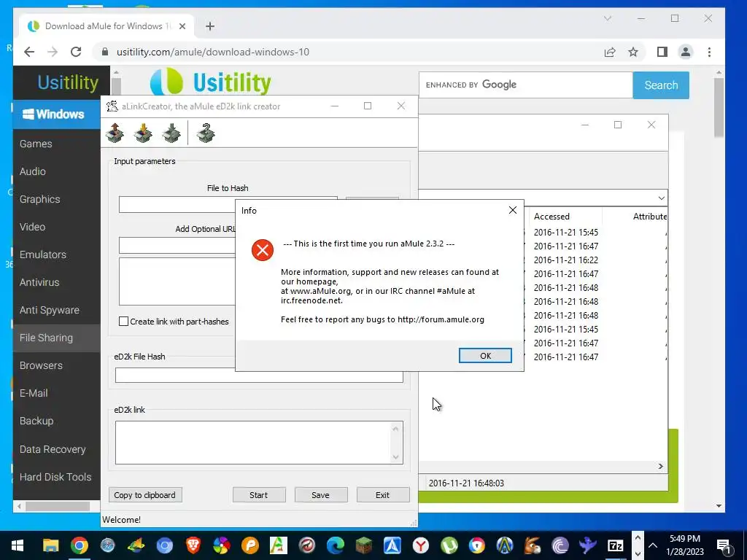
Task: Select the Windows entry in the Usitility sidebar
Action: pos(57,114)
